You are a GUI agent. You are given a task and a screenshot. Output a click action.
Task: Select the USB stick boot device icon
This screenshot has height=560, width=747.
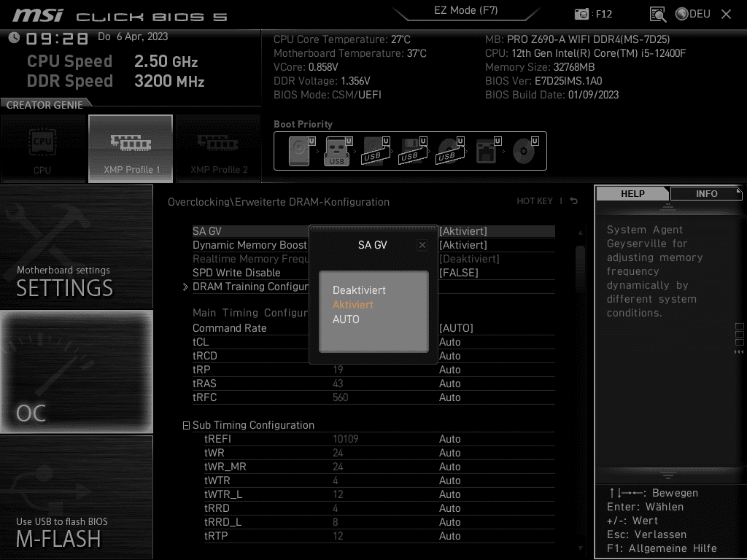tap(338, 151)
